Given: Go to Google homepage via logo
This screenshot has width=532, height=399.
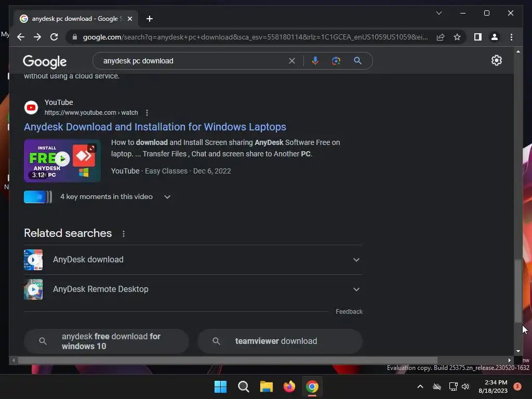Looking at the screenshot, I should (45, 62).
